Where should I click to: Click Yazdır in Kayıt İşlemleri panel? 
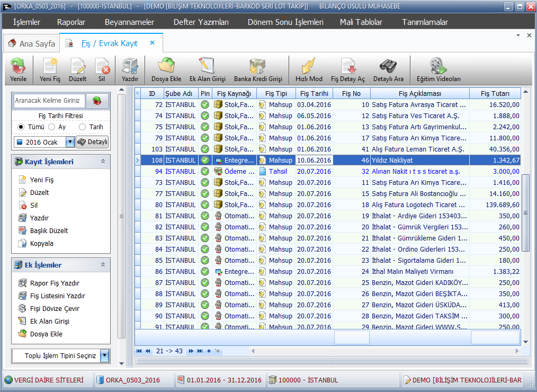33,218
